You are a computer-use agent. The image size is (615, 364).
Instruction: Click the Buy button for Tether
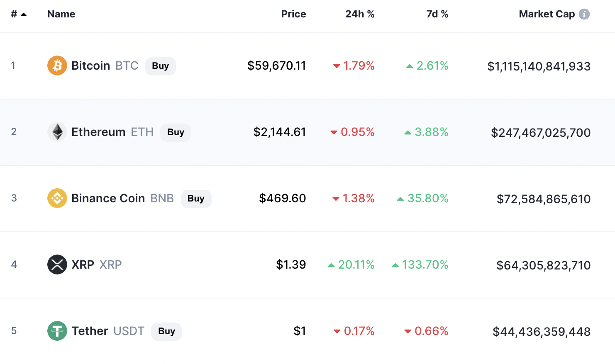click(x=166, y=331)
